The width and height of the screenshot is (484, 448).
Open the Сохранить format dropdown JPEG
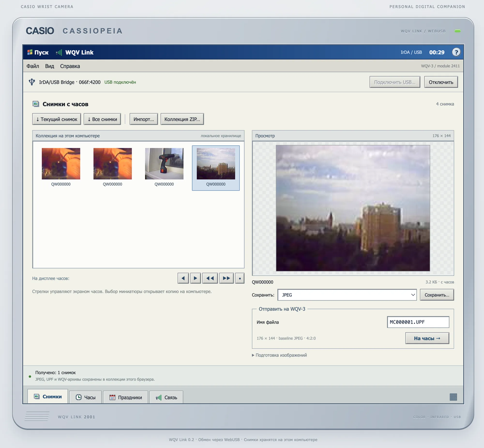347,295
